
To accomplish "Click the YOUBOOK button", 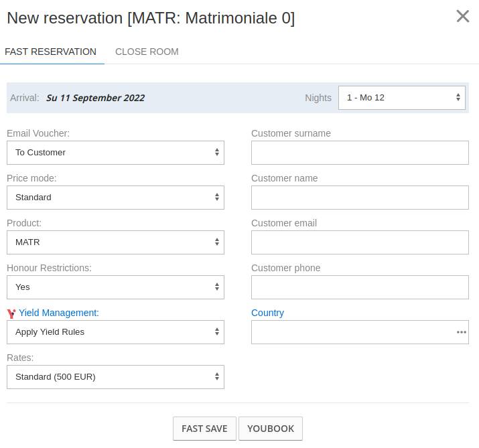I will pyautogui.click(x=271, y=429).
